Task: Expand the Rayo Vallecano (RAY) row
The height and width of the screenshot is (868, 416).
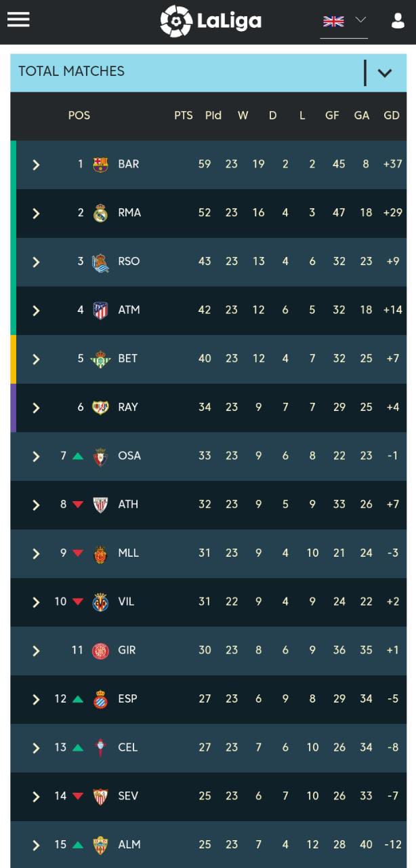Action: click(36, 408)
